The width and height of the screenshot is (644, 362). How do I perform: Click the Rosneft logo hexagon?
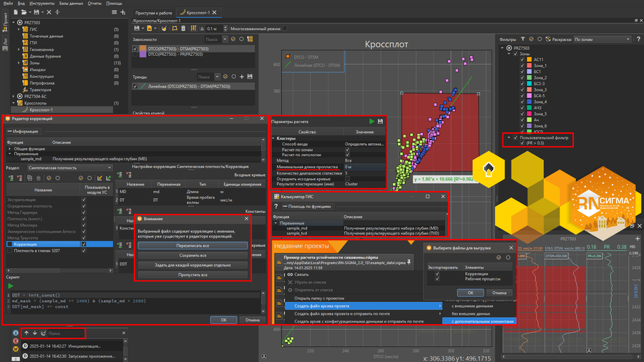click(487, 169)
